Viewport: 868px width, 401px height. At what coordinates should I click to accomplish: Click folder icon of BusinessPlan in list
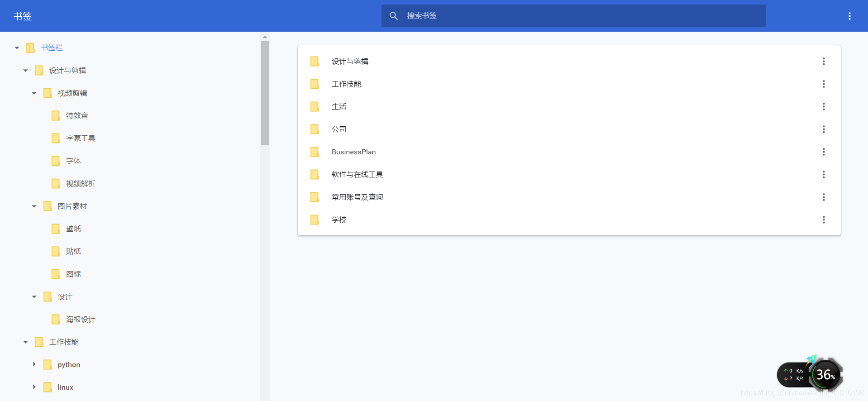click(315, 152)
